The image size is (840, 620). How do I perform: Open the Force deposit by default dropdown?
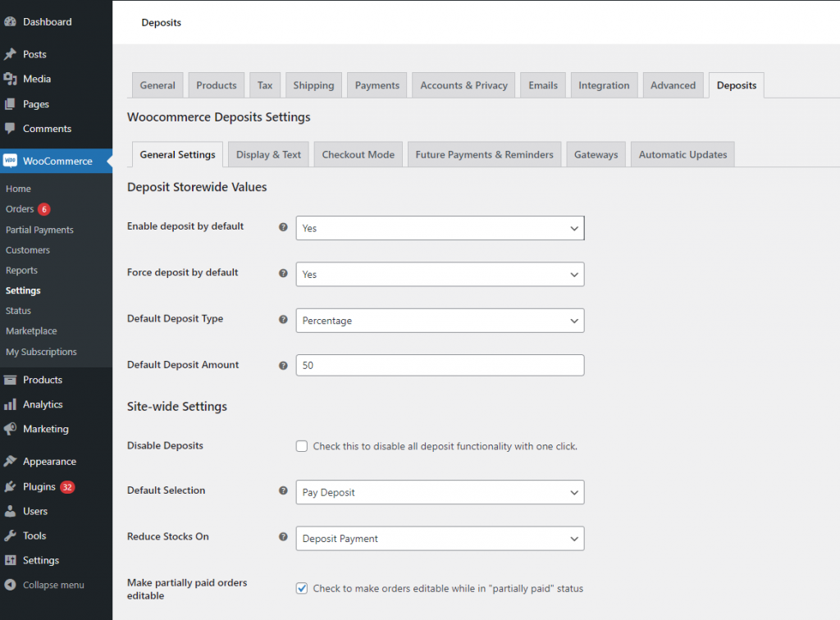coord(440,274)
